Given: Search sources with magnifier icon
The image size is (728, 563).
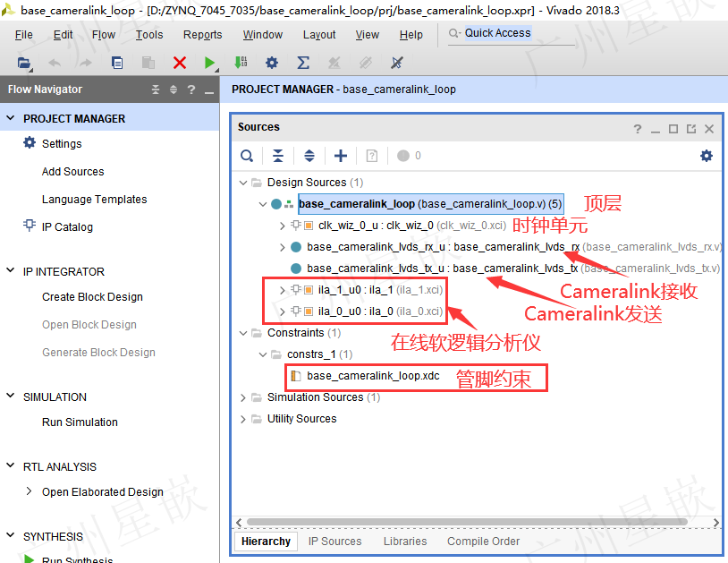Looking at the screenshot, I should point(247,156).
